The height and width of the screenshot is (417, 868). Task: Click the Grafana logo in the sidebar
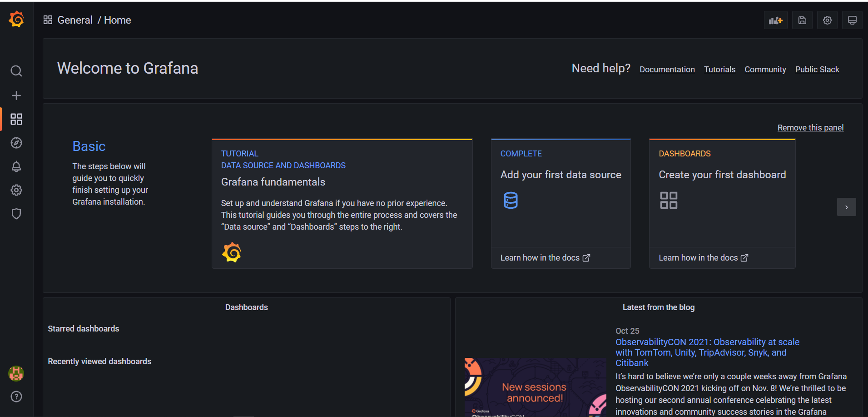pos(16,20)
